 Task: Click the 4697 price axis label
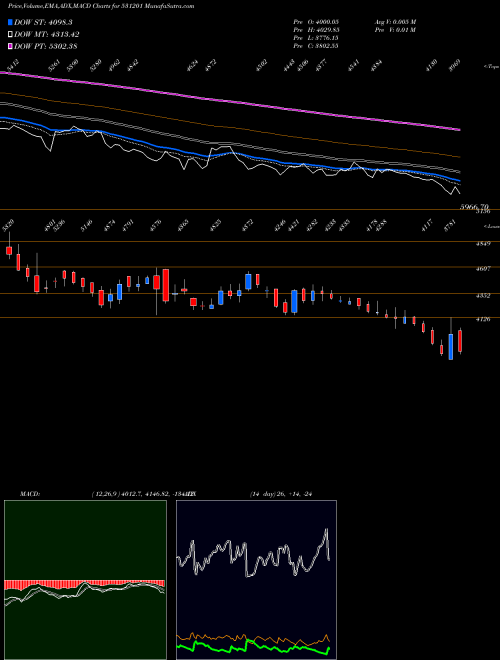click(x=483, y=269)
